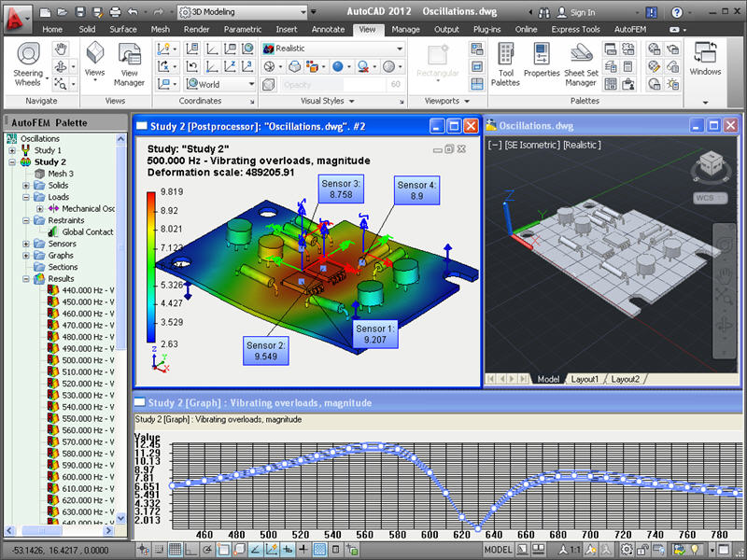747x560 pixels.
Task: Toggle Object Snap Tracking in status bar
Action: tap(255, 550)
